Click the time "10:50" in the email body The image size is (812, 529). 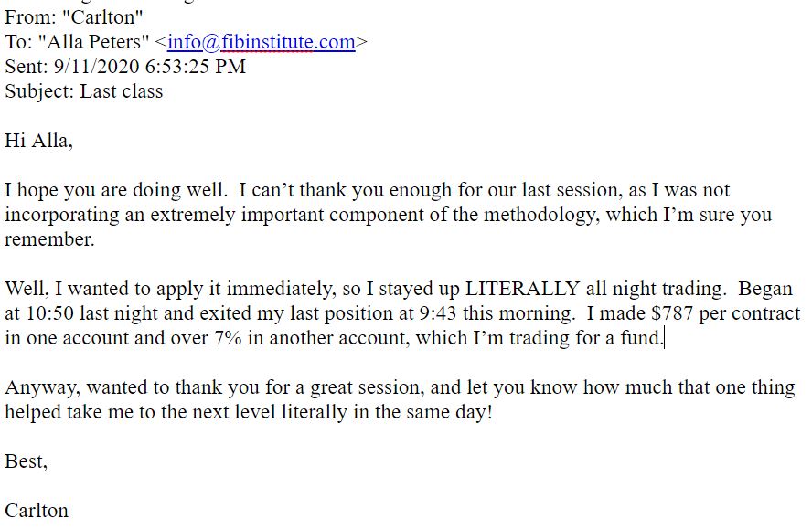(49, 313)
